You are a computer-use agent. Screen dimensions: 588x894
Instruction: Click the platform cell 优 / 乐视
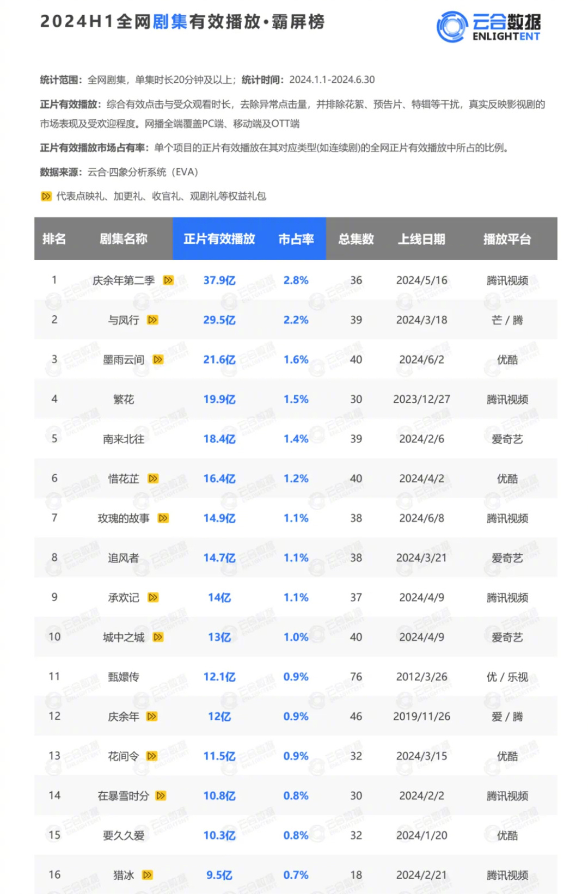coord(507,677)
